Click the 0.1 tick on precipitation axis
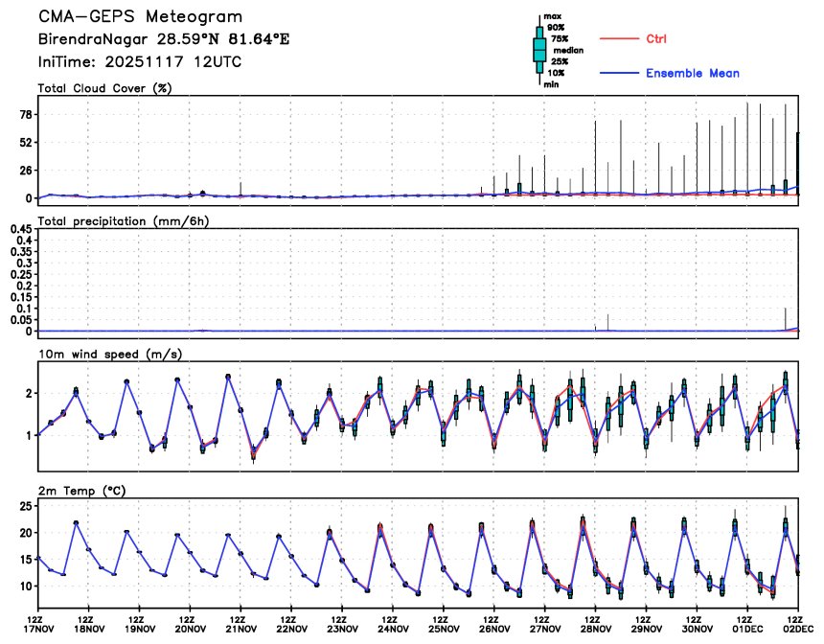 24,309
